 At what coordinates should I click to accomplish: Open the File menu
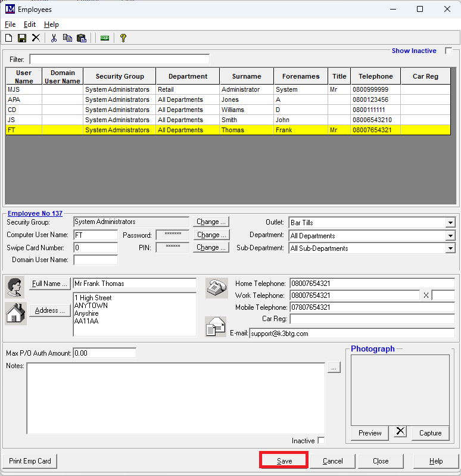[x=10, y=24]
